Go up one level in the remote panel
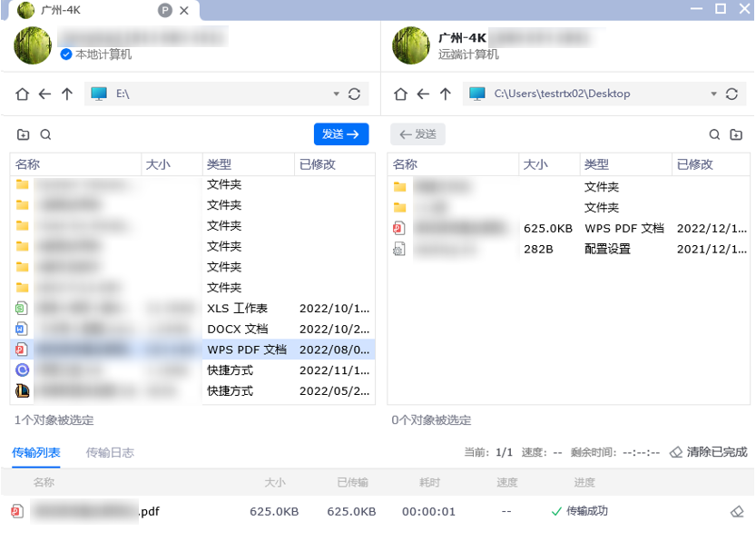The image size is (756, 542). [444, 94]
